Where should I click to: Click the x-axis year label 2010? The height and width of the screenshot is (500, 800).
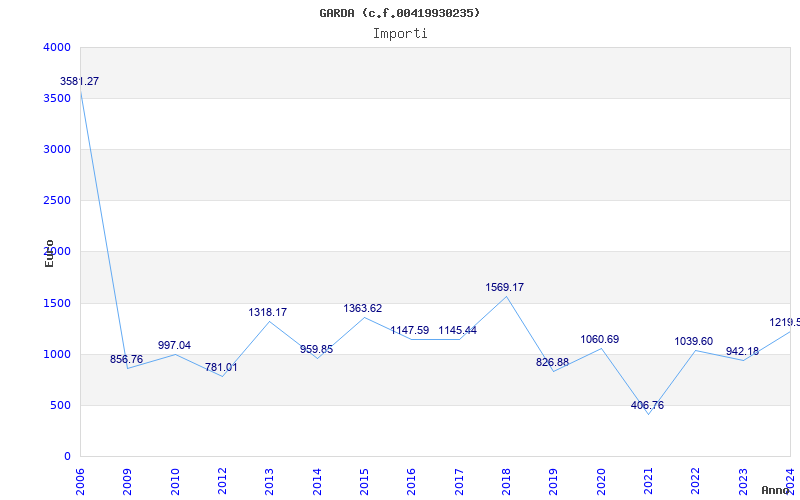(175, 482)
